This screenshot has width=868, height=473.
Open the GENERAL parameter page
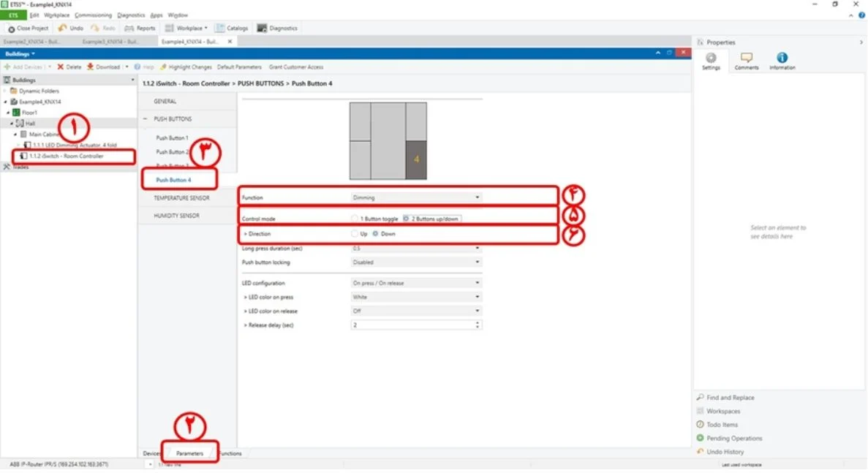pos(165,101)
